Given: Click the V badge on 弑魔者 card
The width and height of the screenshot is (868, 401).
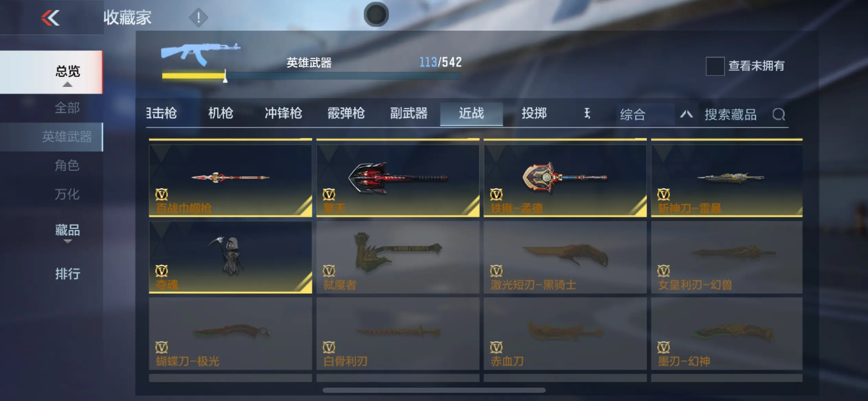Looking at the screenshot, I should pos(329,271).
